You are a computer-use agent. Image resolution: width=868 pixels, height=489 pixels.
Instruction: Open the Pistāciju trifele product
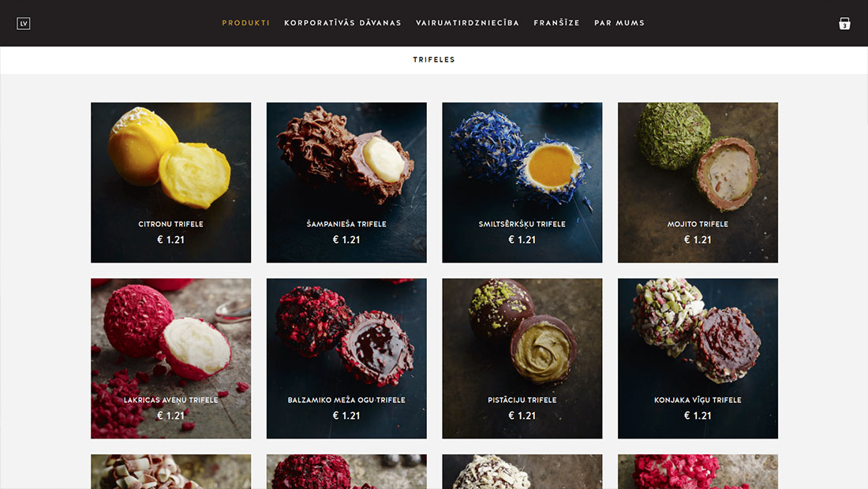coord(522,358)
